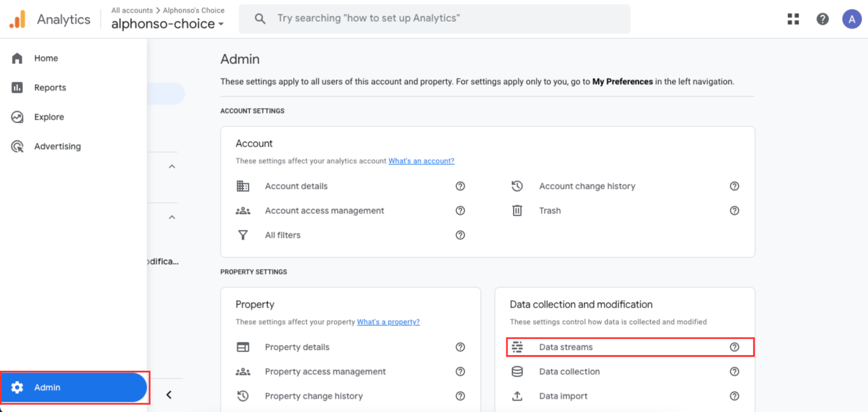Select Advertising in the sidebar
Image resolution: width=868 pixels, height=412 pixels.
57,147
